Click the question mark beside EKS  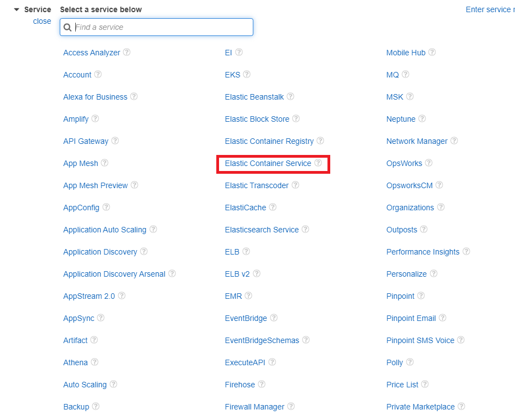tap(247, 74)
